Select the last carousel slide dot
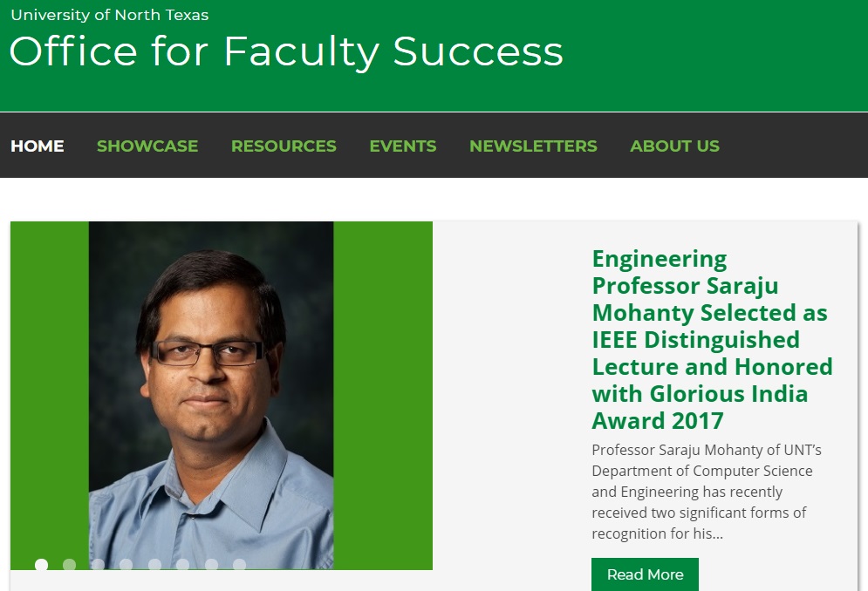 click(239, 565)
